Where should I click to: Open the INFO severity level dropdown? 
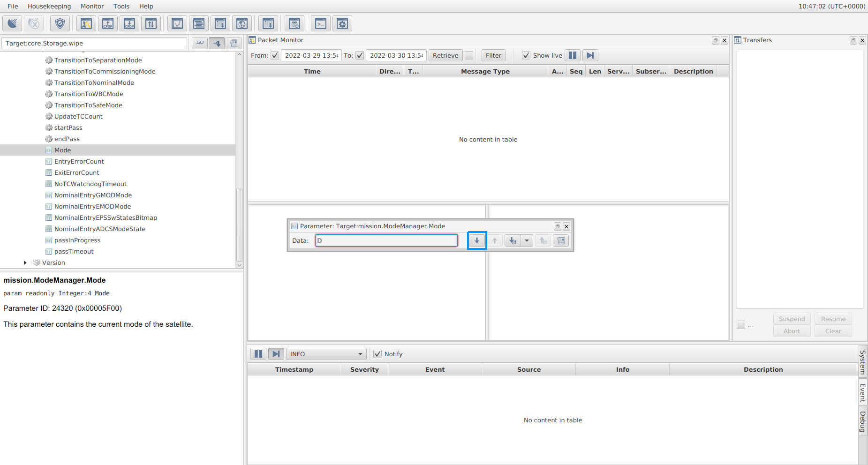click(x=326, y=354)
